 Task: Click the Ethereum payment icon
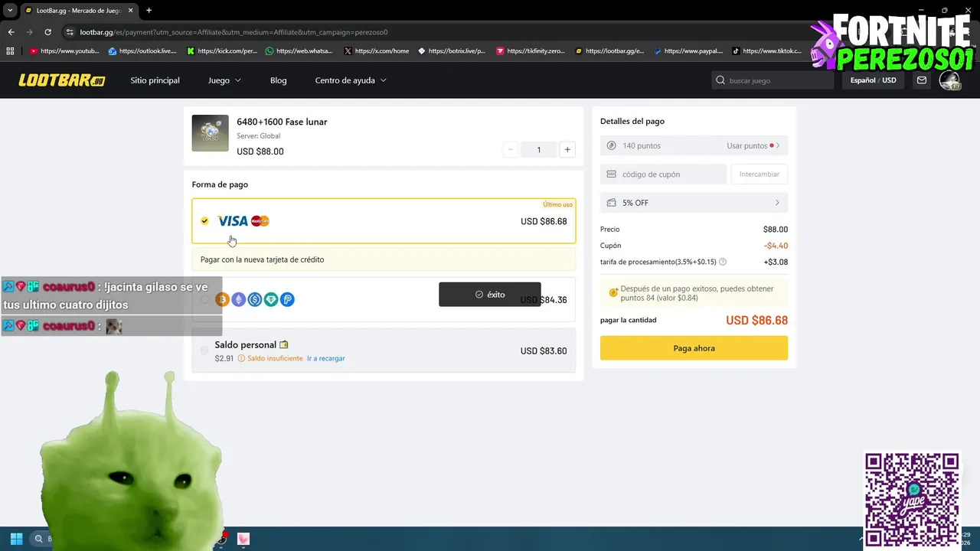(238, 300)
